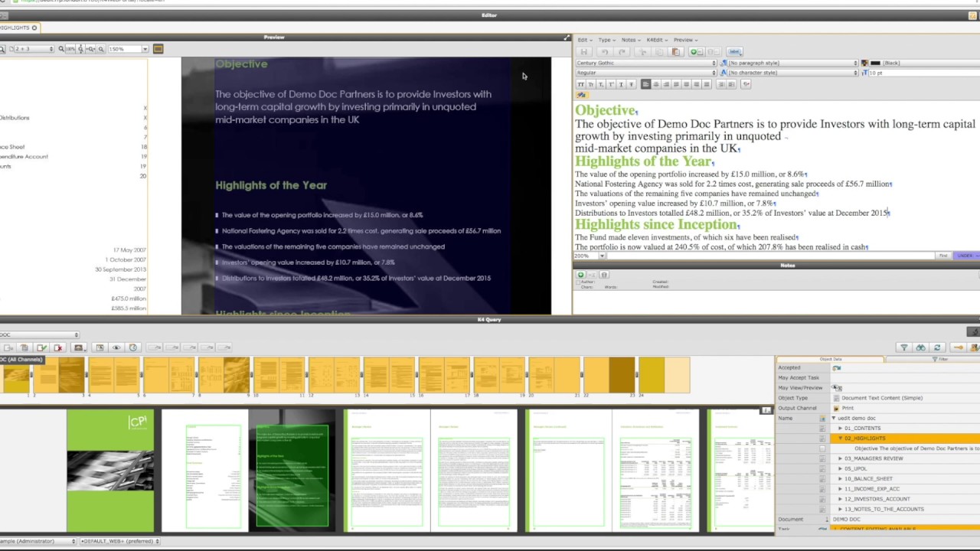Viewport: 980px width, 551px height.
Task: Refresh the query results
Action: [937, 347]
